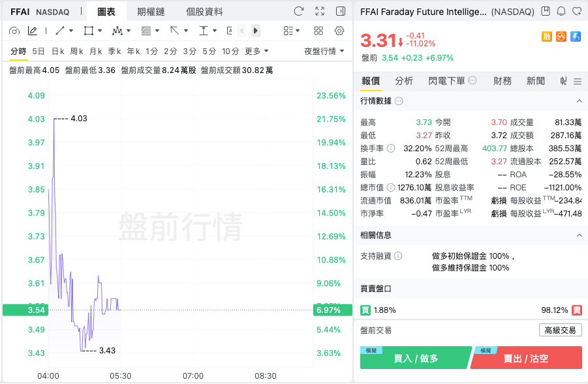Open the multi-chart grid layout
This screenshot has width=588, height=384.
[x=318, y=31]
